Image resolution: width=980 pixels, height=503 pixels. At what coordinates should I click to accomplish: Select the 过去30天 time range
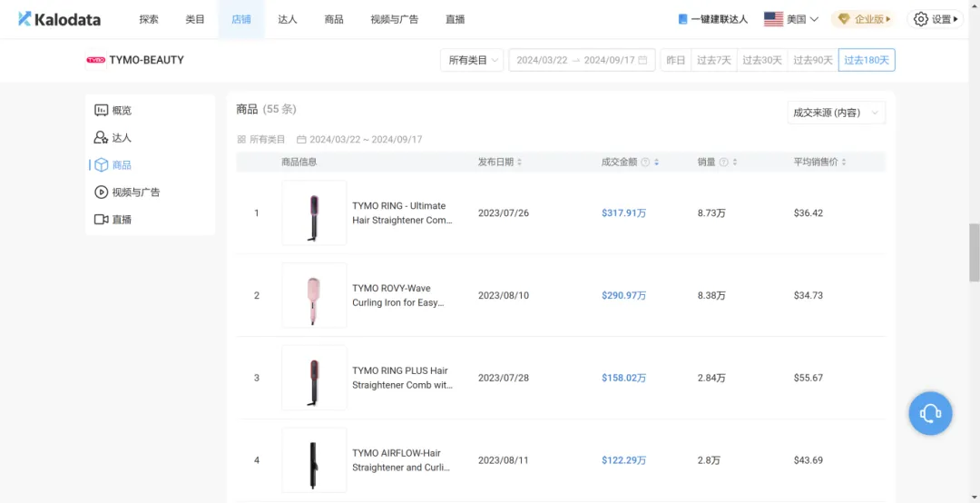[761, 61]
